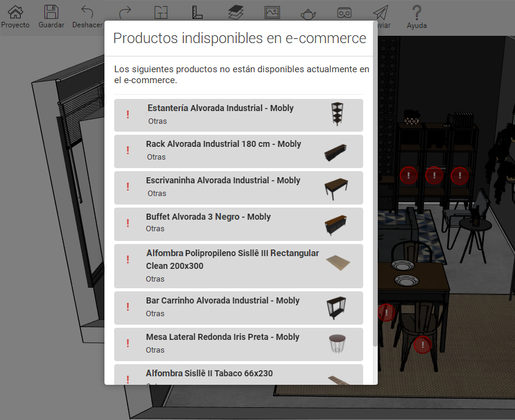
Task: Click the paper plane send icon
Action: click(x=381, y=13)
